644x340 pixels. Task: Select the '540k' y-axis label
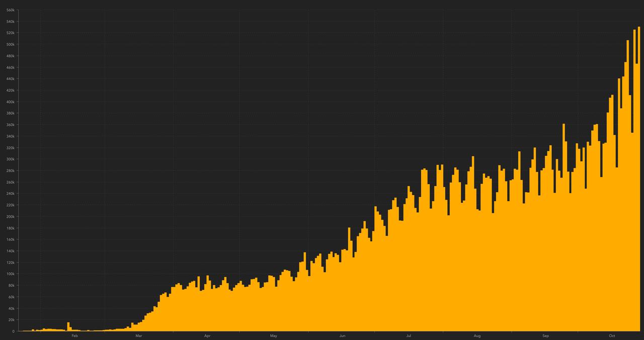pos(10,22)
